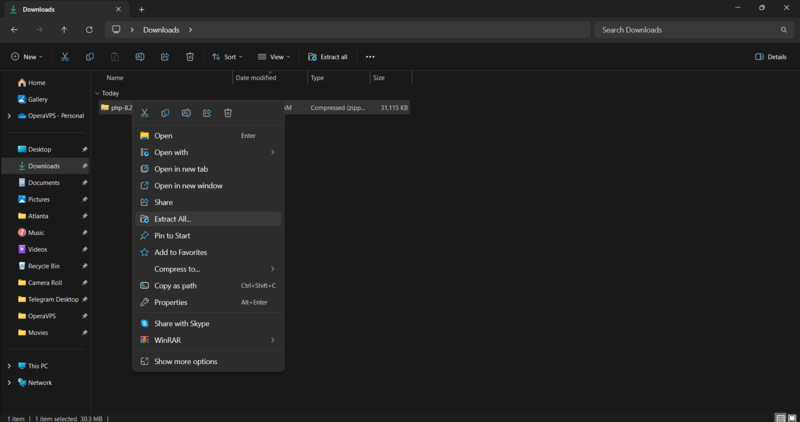The height and width of the screenshot is (422, 800).
Task: Go back with the back arrow
Action: coord(14,30)
